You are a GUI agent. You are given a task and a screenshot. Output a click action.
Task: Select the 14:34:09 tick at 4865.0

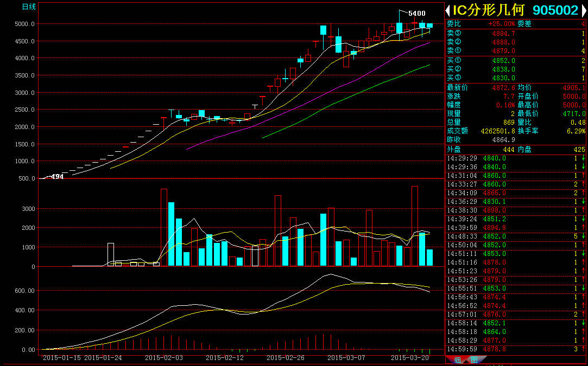pos(516,193)
